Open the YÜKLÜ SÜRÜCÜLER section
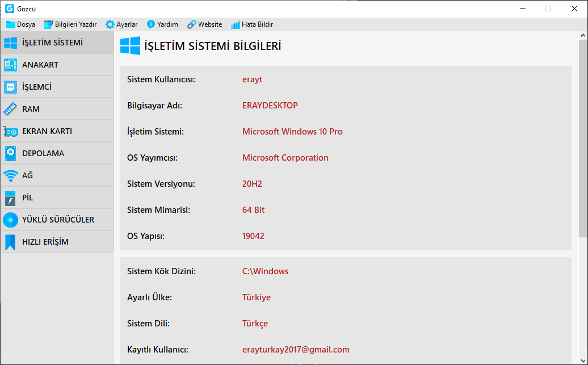Screen dimensions: 588x365 [57, 220]
